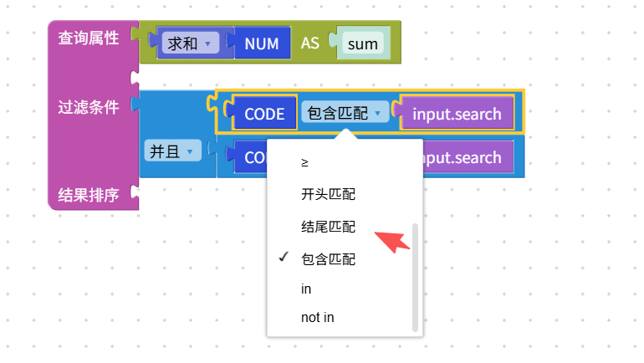This screenshot has height=363, width=644.
Task: Click the 过滤条件 label on the query block
Action: click(x=88, y=107)
